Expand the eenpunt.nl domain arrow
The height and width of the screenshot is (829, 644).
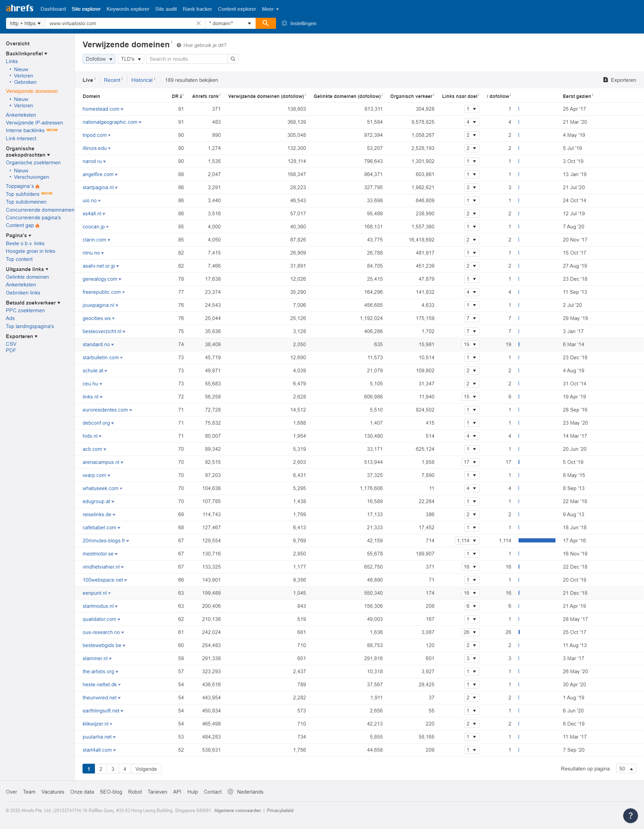click(109, 593)
